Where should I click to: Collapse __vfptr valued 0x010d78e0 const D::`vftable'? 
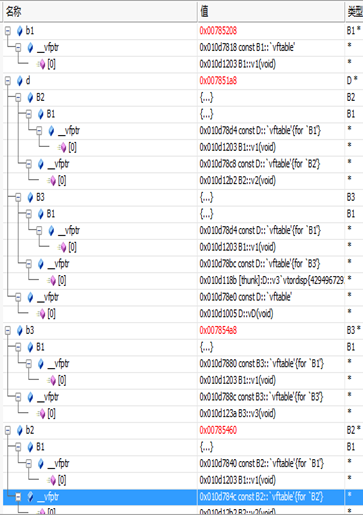pos(18,297)
